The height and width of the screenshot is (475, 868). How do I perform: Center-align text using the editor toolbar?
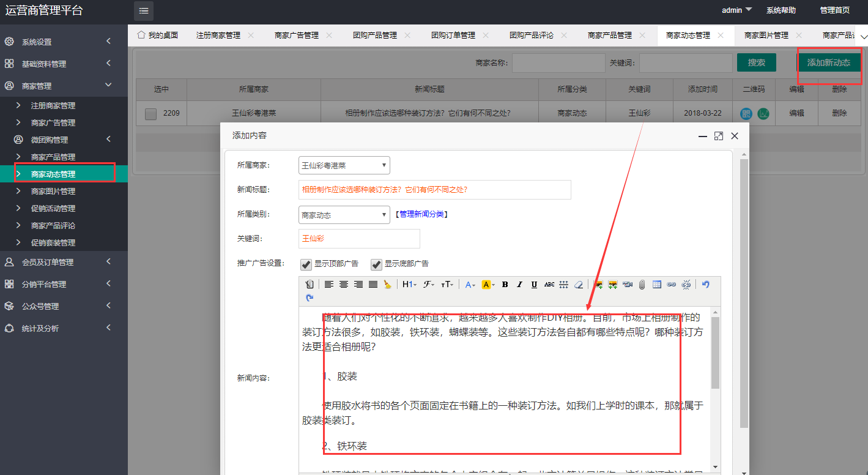pos(344,285)
